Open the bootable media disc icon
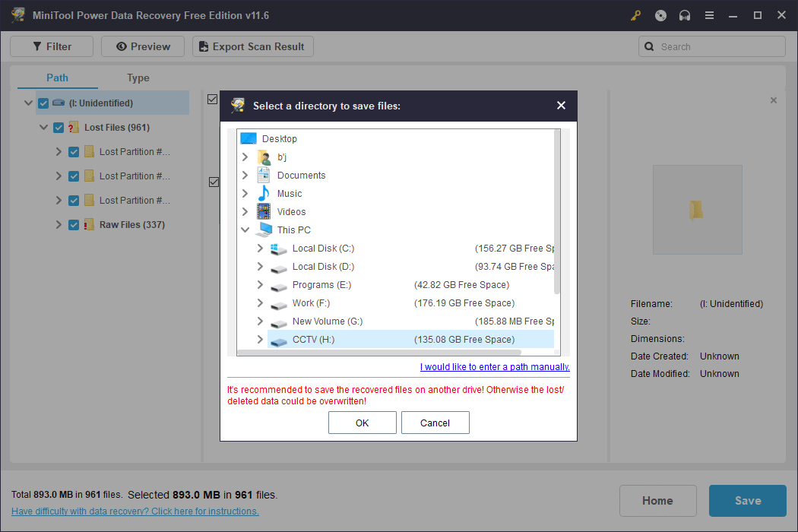Image resolution: width=798 pixels, height=532 pixels. click(660, 15)
